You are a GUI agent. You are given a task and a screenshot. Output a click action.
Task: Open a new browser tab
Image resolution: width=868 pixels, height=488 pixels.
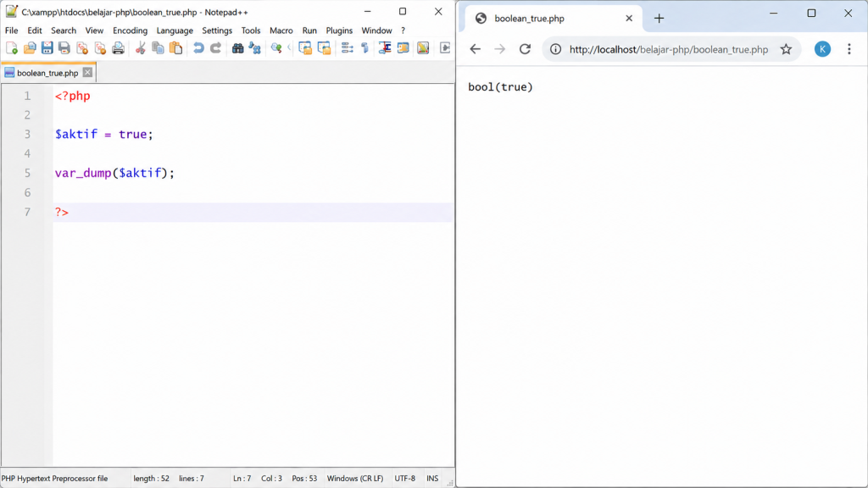(659, 19)
